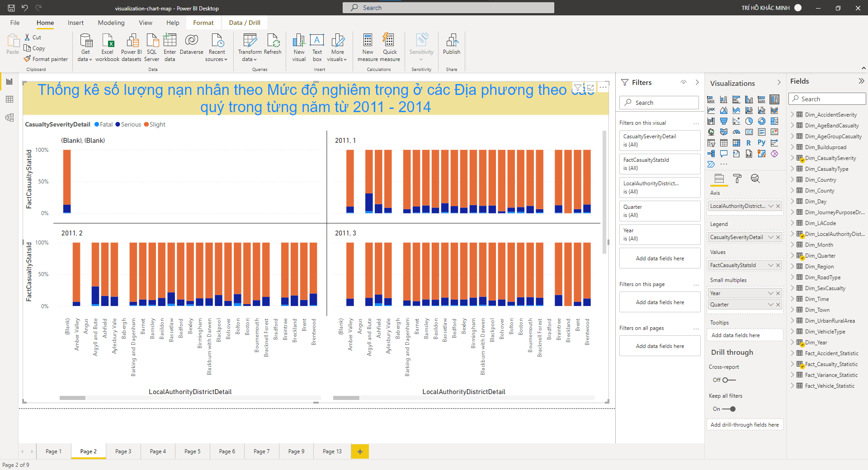The height and width of the screenshot is (470, 868).
Task: Go to Page 13 tab
Action: click(332, 451)
